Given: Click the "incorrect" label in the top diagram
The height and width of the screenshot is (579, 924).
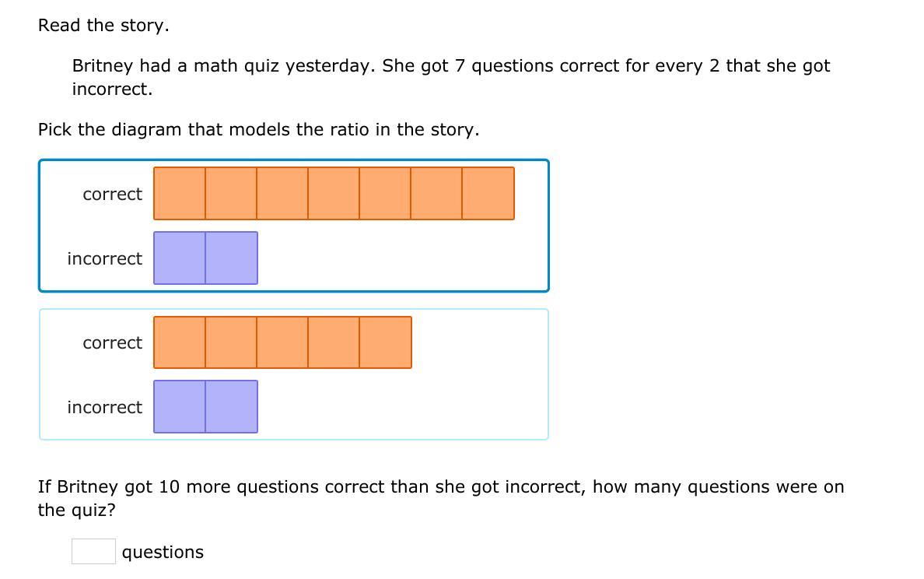Looking at the screenshot, I should [105, 258].
